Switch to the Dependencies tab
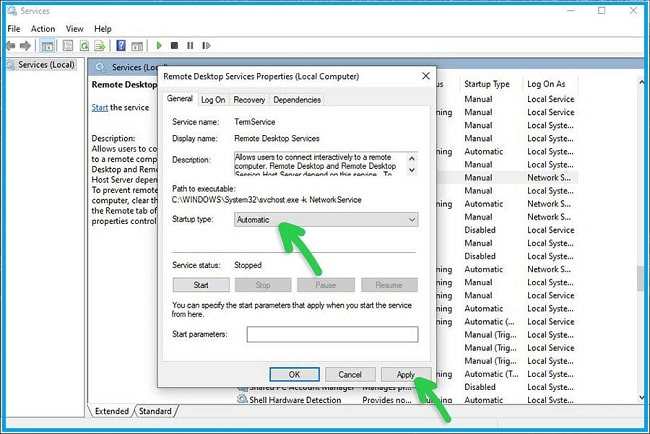The height and width of the screenshot is (434, 650). tap(297, 100)
